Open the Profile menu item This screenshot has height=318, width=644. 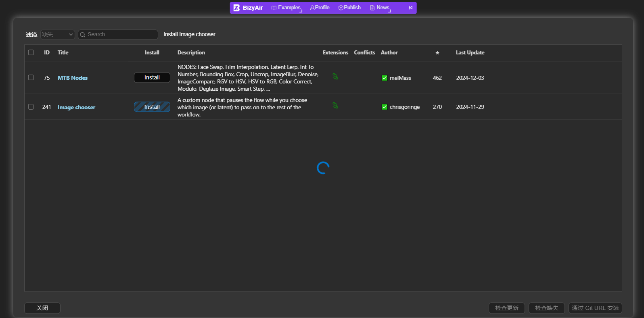(320, 8)
